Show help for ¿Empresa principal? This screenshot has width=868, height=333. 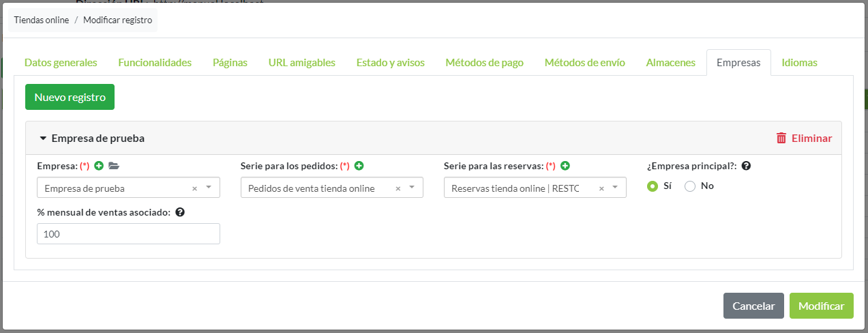click(x=746, y=166)
